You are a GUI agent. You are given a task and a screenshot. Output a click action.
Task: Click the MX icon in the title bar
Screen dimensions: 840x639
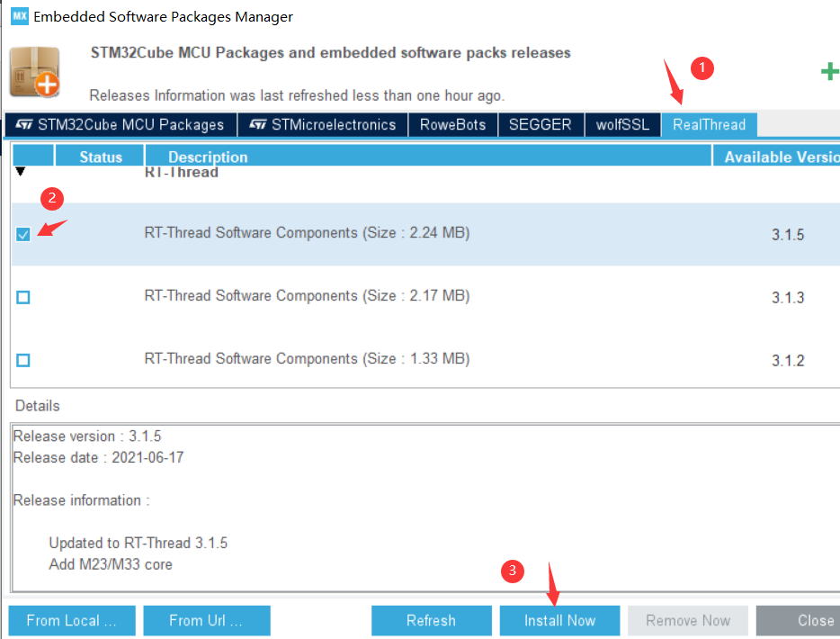coord(19,16)
